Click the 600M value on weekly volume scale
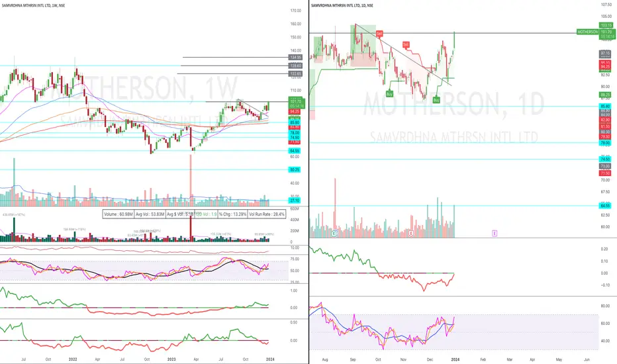 (x=295, y=209)
